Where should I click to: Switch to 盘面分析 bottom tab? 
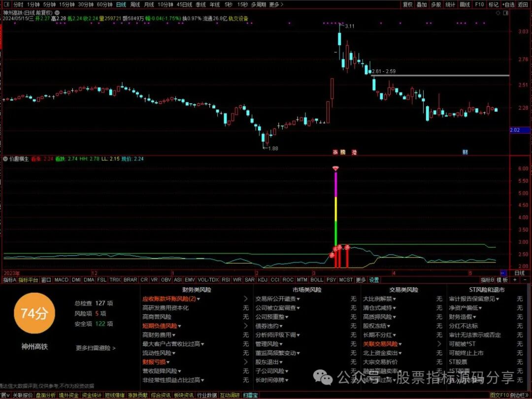pyautogui.click(x=46, y=395)
